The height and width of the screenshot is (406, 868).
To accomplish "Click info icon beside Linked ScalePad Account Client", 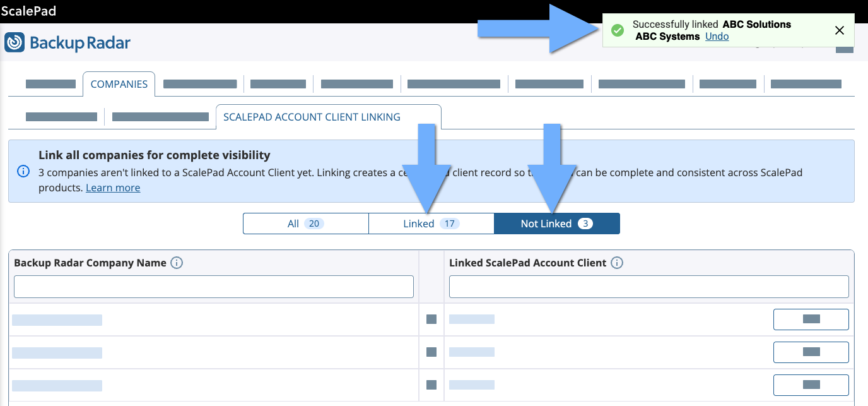I will [617, 263].
